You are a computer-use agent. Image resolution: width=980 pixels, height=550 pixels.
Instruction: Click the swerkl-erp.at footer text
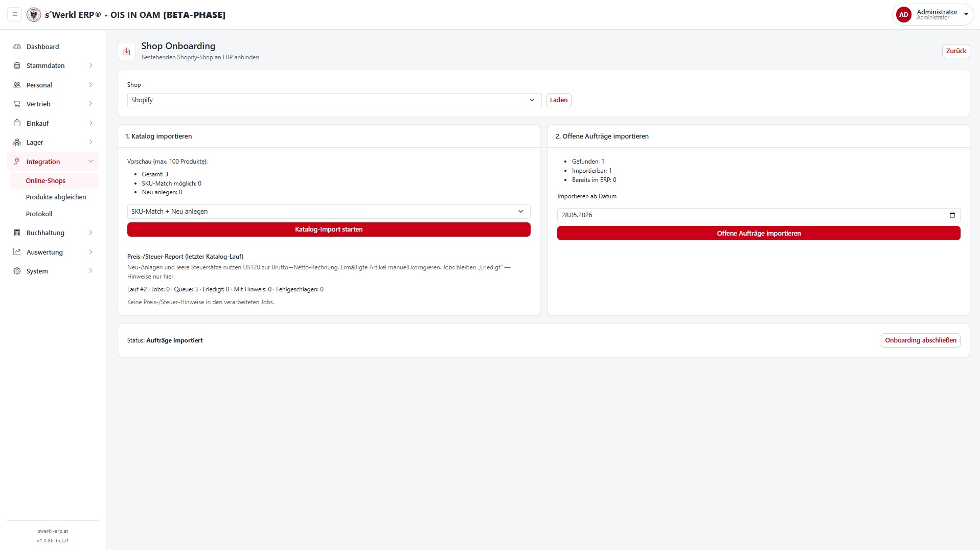53,531
